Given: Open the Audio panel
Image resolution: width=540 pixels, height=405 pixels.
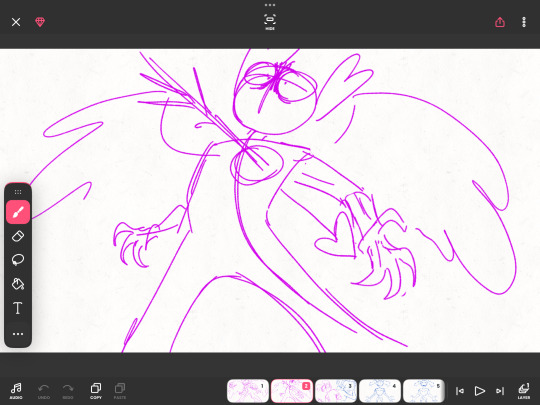Looking at the screenshot, I should (x=16, y=391).
